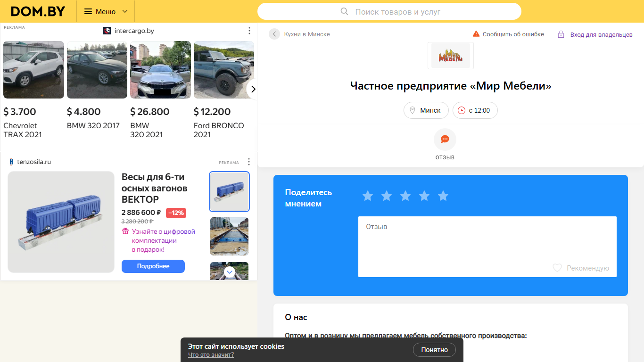Click the $ 3.700 price text
This screenshot has height=362, width=644.
(20, 112)
